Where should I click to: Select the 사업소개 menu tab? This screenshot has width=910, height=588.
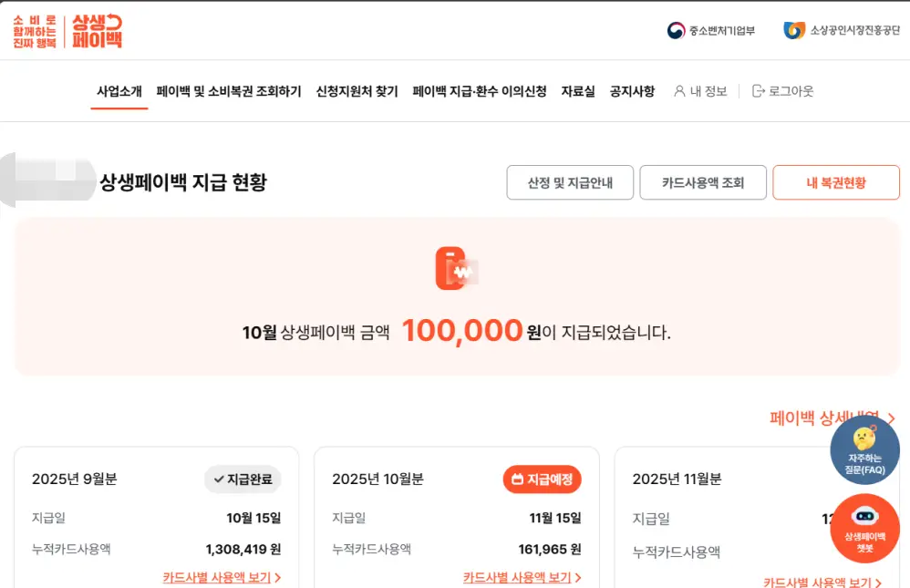point(119,91)
